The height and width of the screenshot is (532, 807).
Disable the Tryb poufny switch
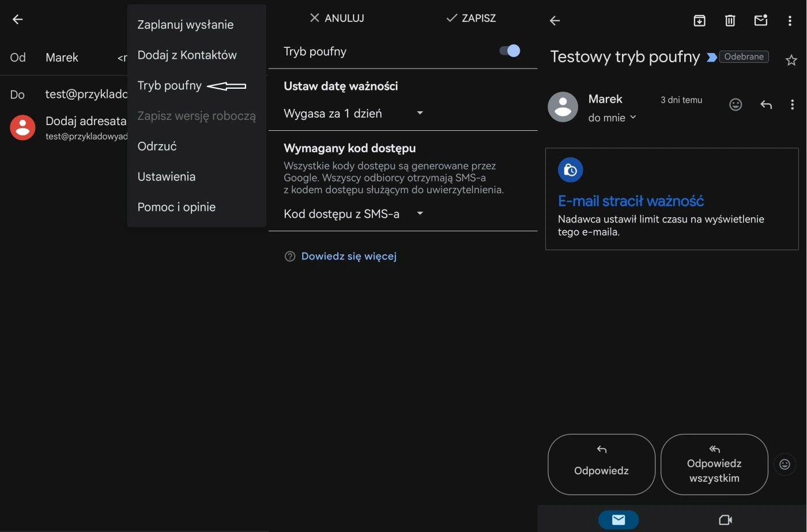508,51
